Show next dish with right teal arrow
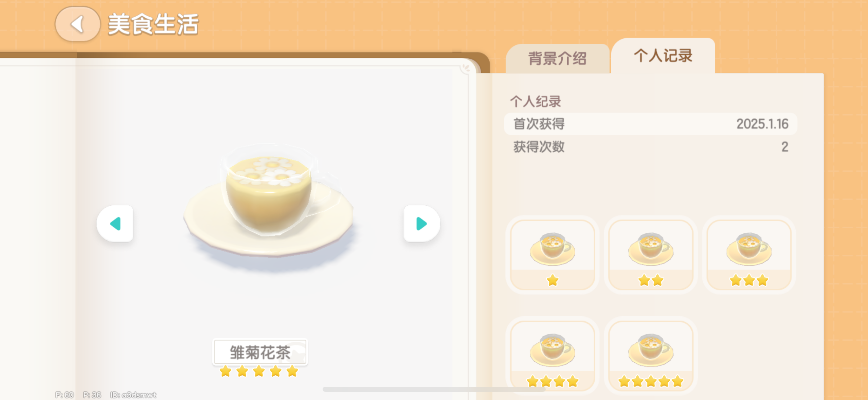Image resolution: width=868 pixels, height=400 pixels. click(421, 223)
